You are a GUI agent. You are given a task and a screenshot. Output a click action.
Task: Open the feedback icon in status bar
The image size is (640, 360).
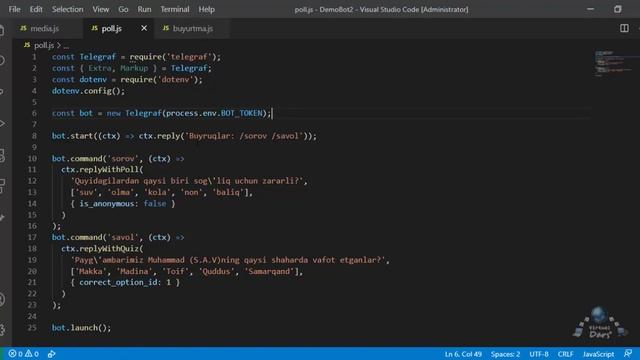628,353
